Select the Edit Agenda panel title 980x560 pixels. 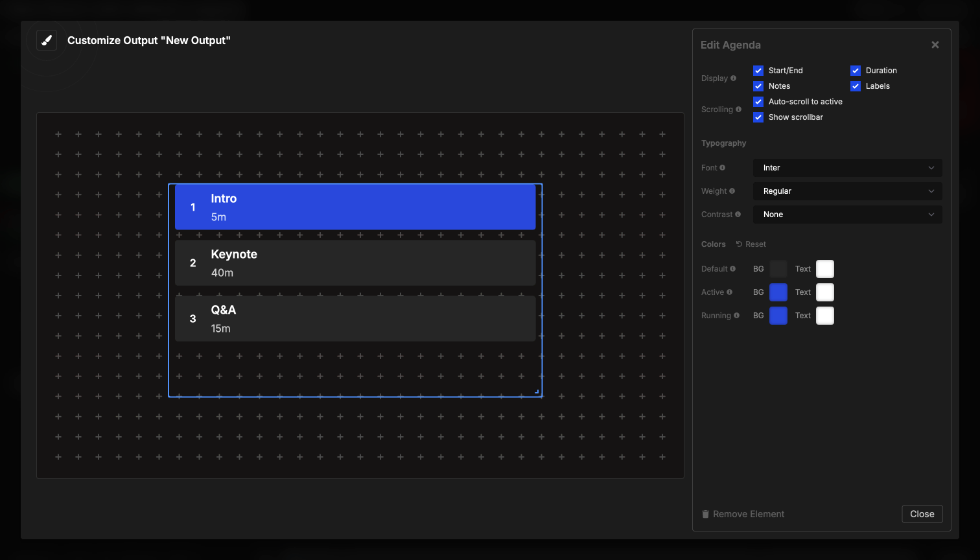tap(730, 45)
